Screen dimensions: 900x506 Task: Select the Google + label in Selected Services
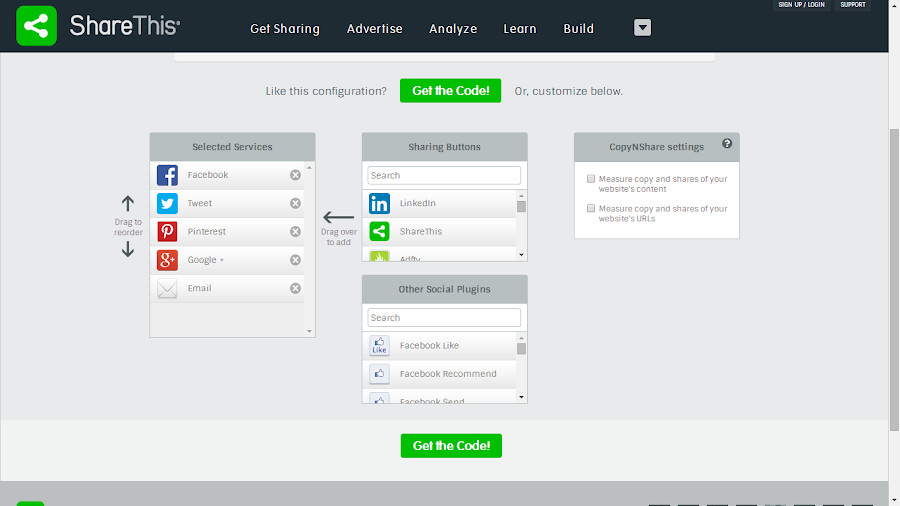point(205,260)
